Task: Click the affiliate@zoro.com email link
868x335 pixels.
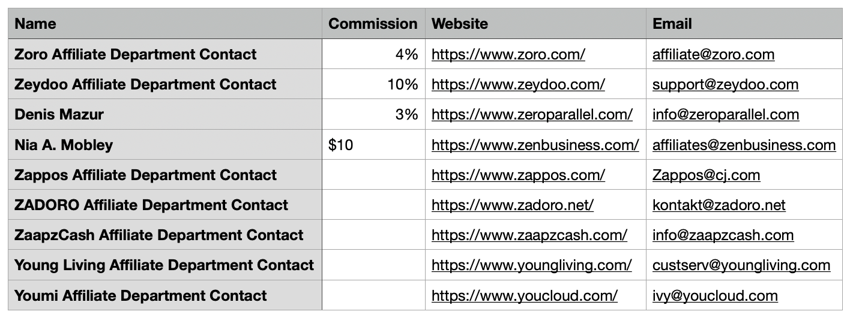Action: (x=713, y=55)
